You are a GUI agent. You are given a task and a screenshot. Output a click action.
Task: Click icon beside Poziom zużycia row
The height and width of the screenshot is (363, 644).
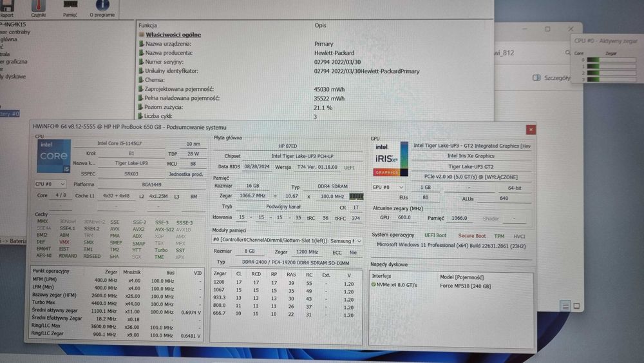141,107
